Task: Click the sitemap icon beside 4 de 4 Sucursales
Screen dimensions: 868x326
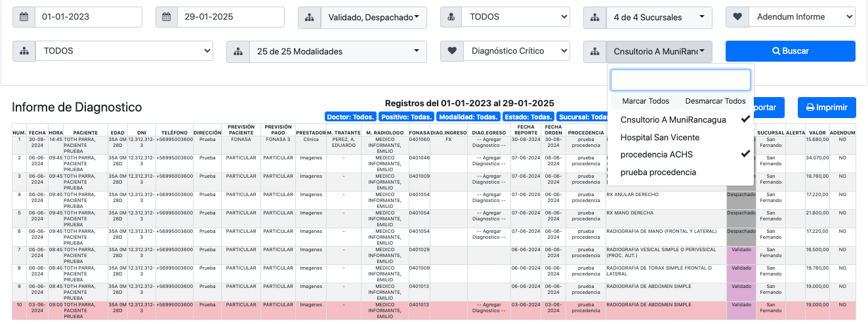Action: click(x=594, y=17)
